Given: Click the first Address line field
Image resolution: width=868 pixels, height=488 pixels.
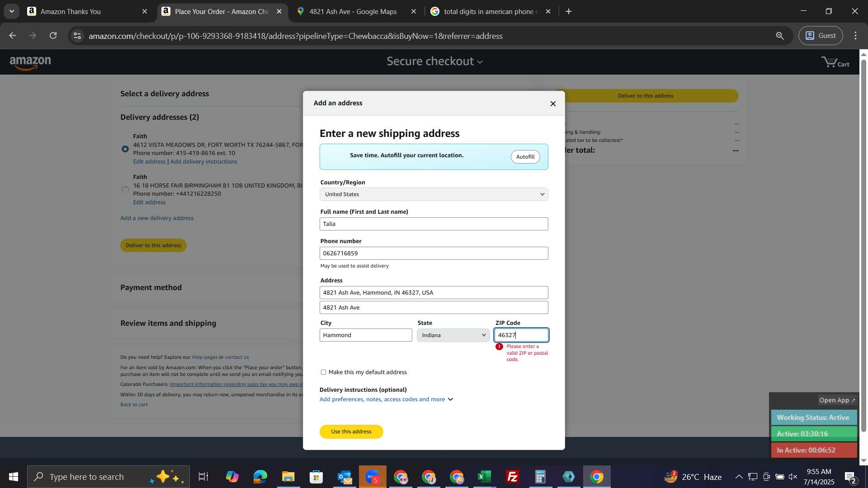Looking at the screenshot, I should click(434, 293).
